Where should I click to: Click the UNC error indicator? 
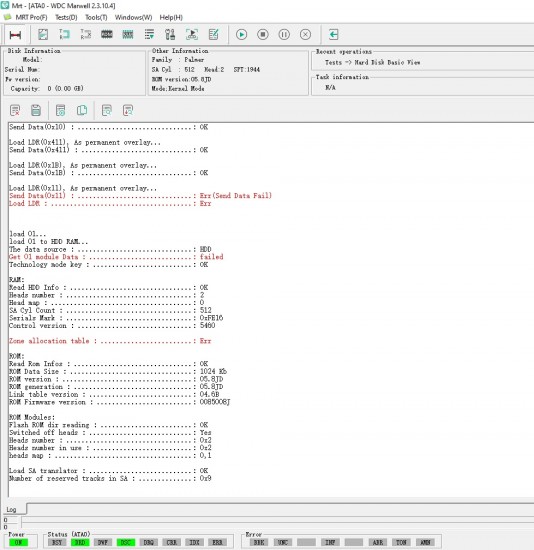[x=283, y=542]
